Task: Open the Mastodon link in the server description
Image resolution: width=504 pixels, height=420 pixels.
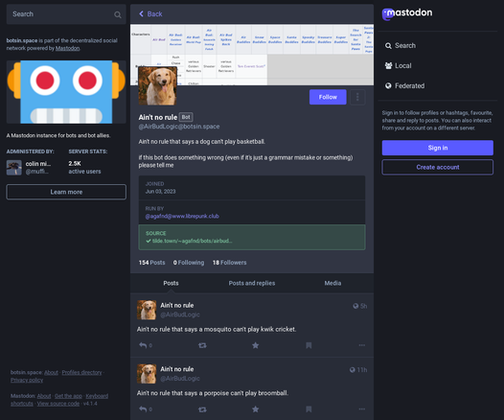Action: coord(67,48)
